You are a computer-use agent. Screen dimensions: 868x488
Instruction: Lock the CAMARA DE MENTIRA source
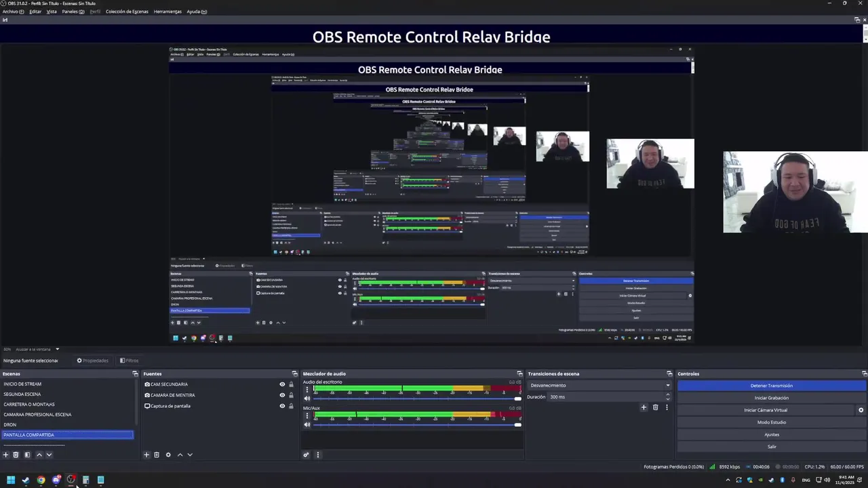tap(291, 395)
